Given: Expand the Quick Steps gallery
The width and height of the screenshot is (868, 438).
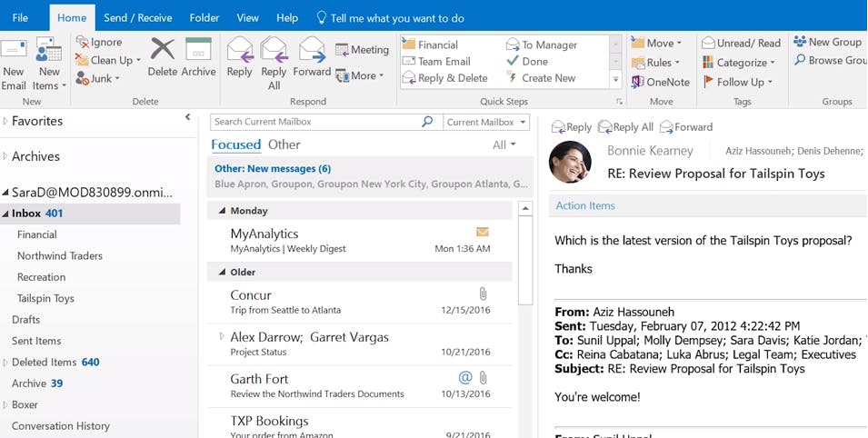Looking at the screenshot, I should click(615, 80).
